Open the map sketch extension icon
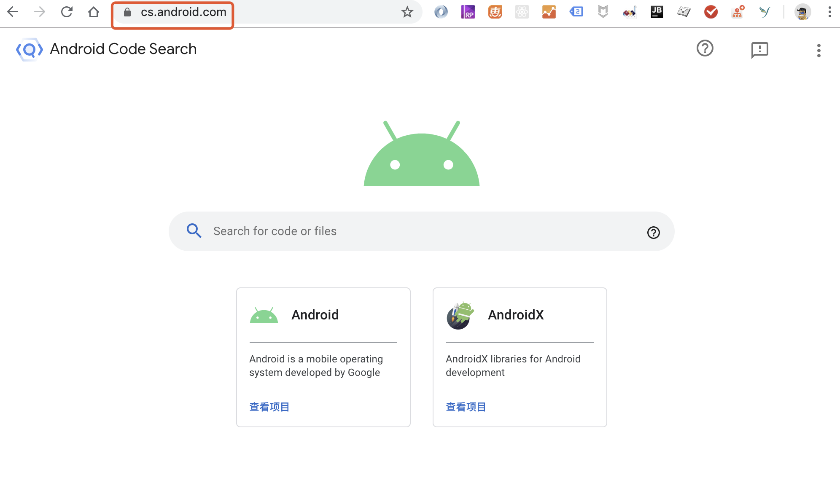This screenshot has height=504, width=840. pyautogui.click(x=684, y=12)
